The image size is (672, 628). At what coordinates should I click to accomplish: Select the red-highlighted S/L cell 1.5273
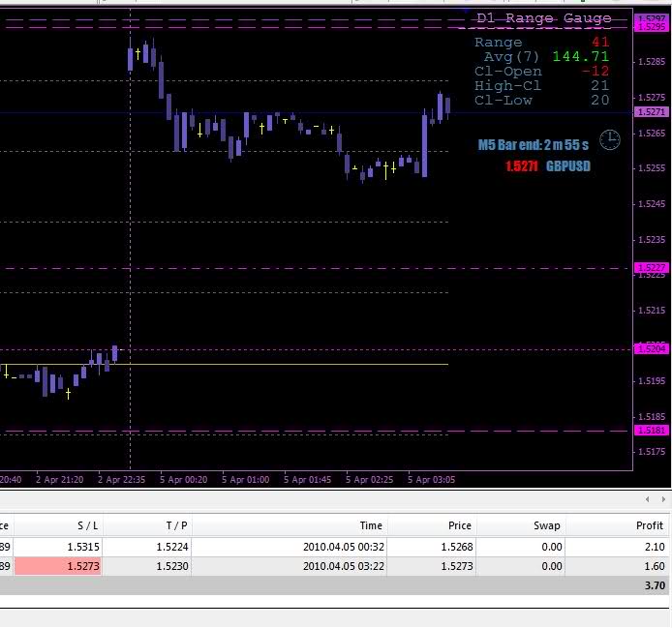(x=58, y=566)
